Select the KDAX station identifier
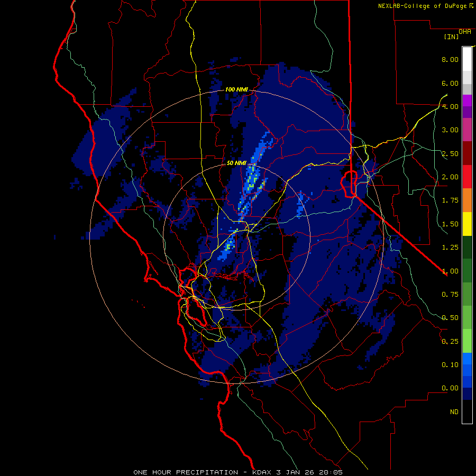The image size is (476, 476). pos(262,472)
